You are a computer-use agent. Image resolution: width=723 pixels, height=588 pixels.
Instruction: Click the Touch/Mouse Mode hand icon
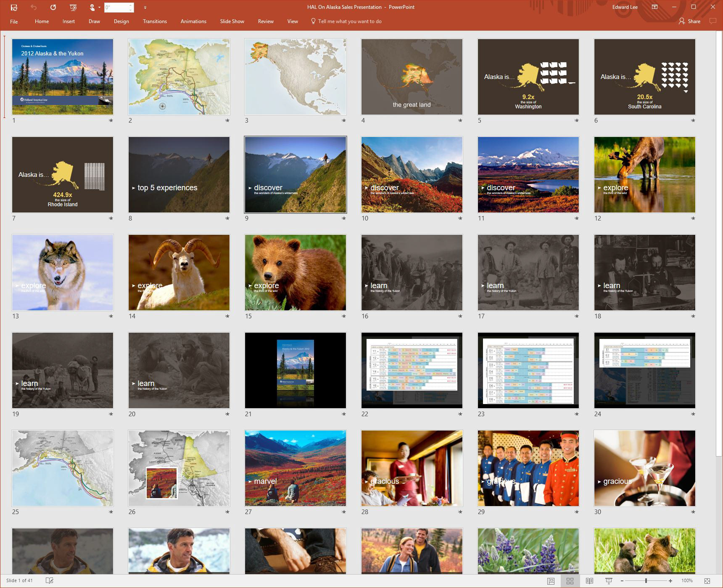coord(92,7)
